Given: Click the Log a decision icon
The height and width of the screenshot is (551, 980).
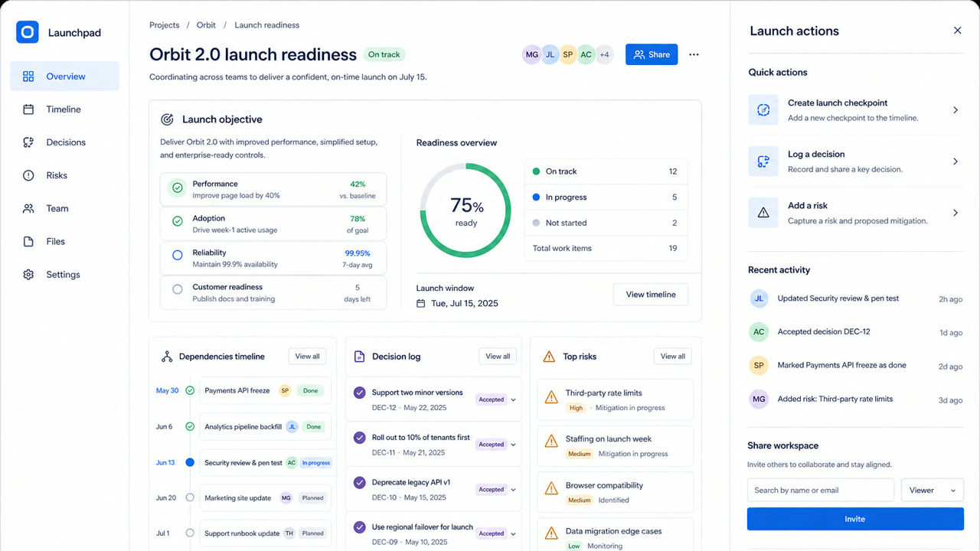Looking at the screenshot, I should pos(763,161).
